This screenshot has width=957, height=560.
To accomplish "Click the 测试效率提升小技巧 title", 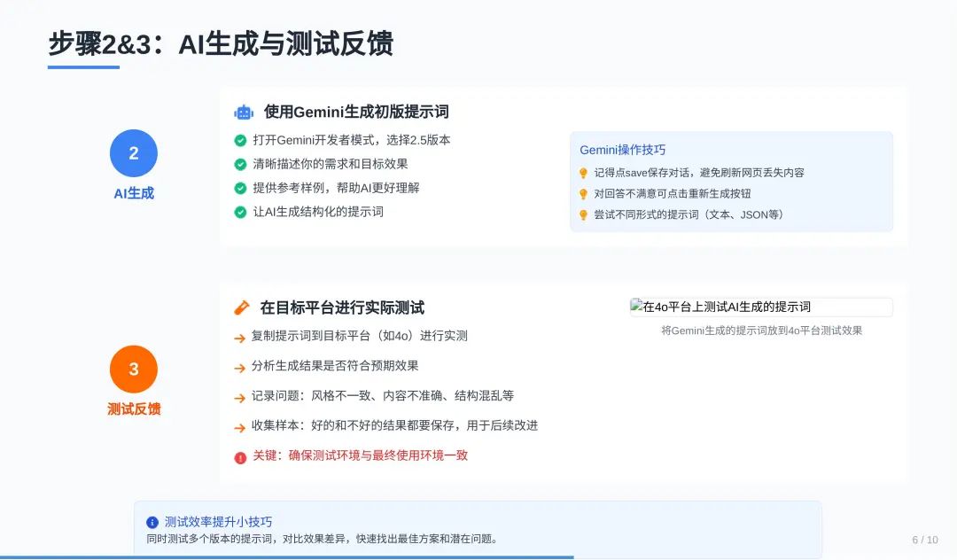I will 219,522.
